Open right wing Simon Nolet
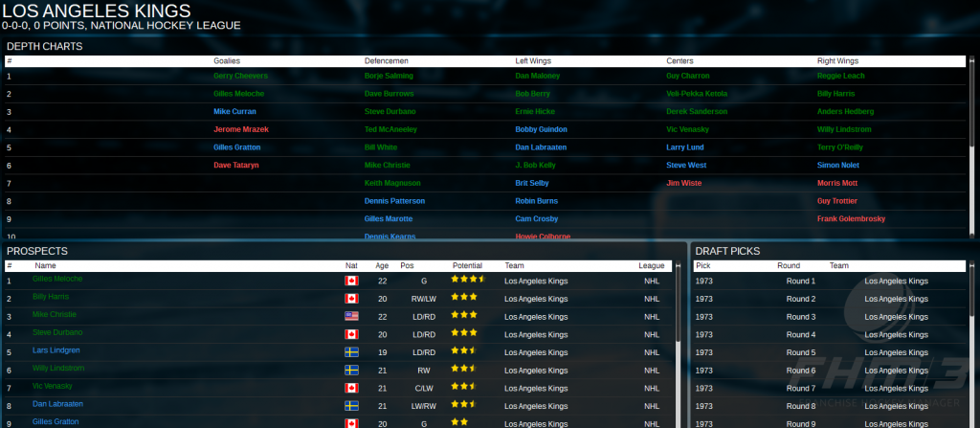Viewport: 980px width, 428px height. click(x=837, y=166)
